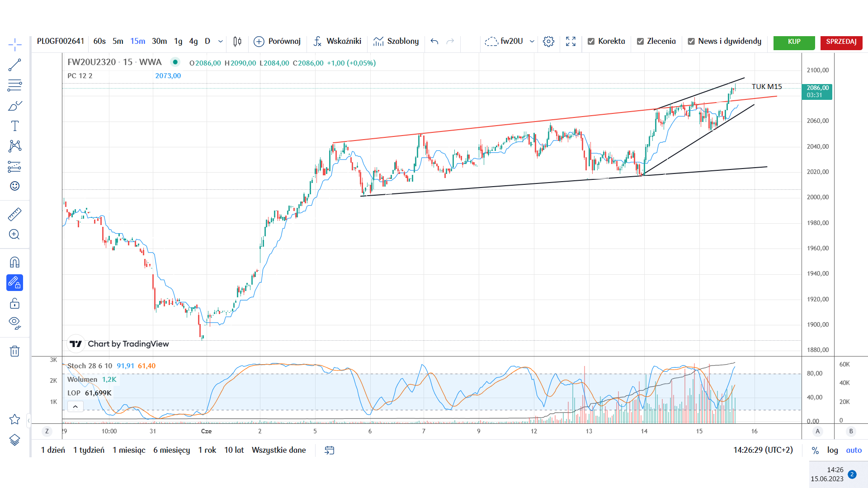868x488 pixels.
Task: Uncheck the Korekta checkbox
Action: click(x=591, y=42)
